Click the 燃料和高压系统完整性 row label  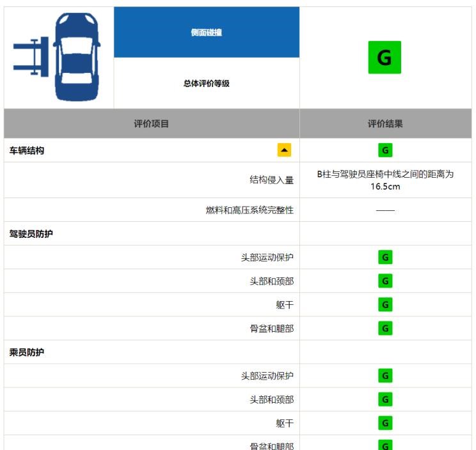[250, 210]
